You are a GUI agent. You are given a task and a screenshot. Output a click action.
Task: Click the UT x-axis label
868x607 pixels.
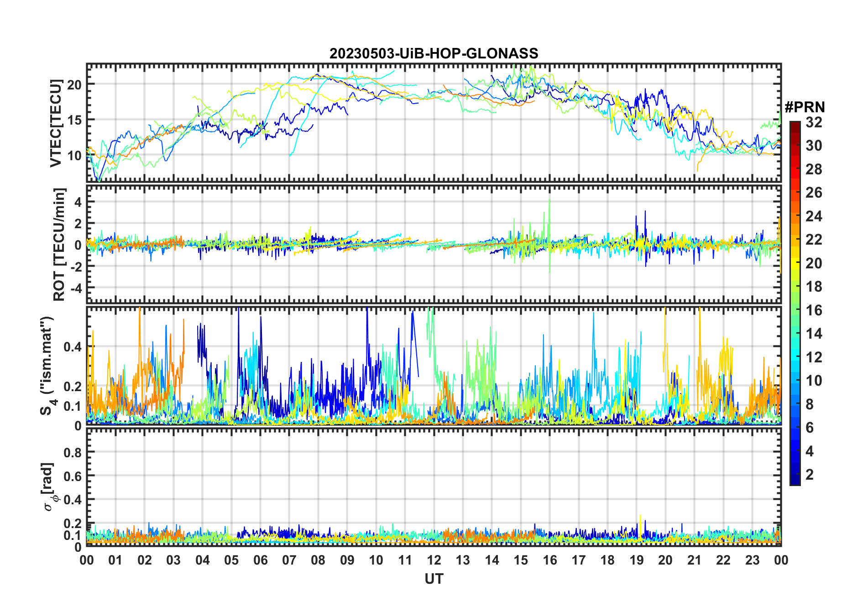(x=434, y=579)
